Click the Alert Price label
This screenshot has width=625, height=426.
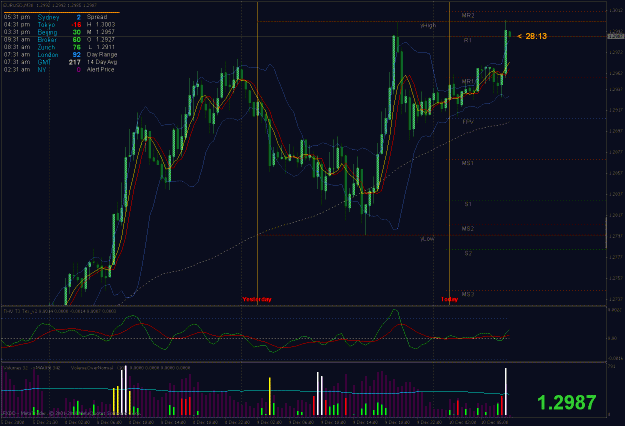(x=100, y=70)
